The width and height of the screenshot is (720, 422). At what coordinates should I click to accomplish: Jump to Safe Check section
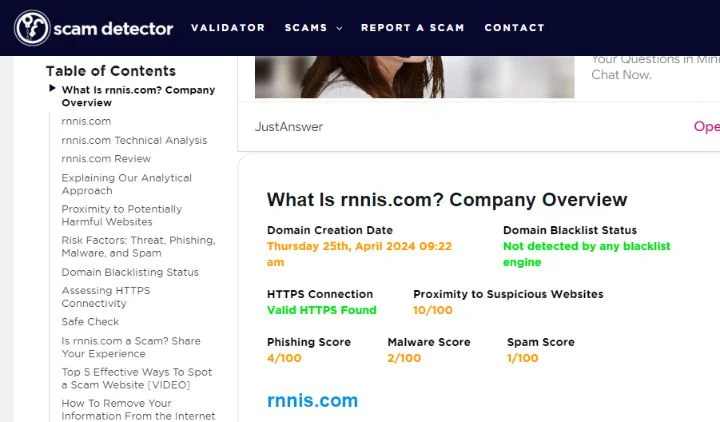[90, 321]
